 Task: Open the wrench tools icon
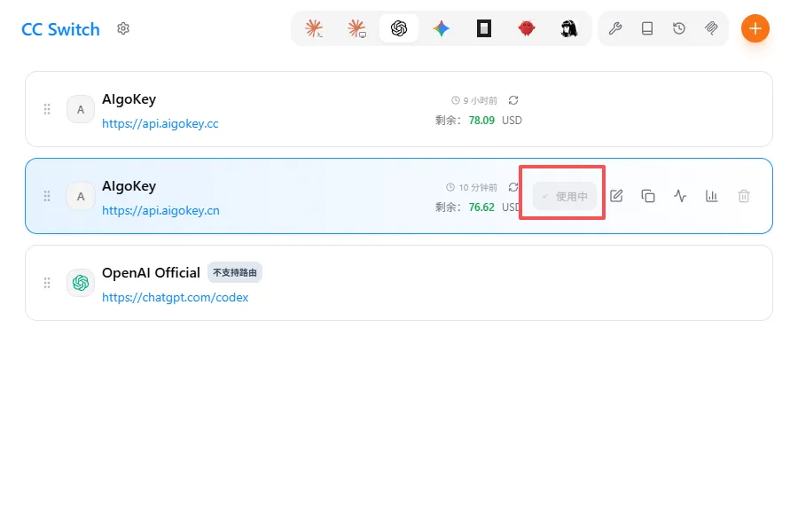615,28
